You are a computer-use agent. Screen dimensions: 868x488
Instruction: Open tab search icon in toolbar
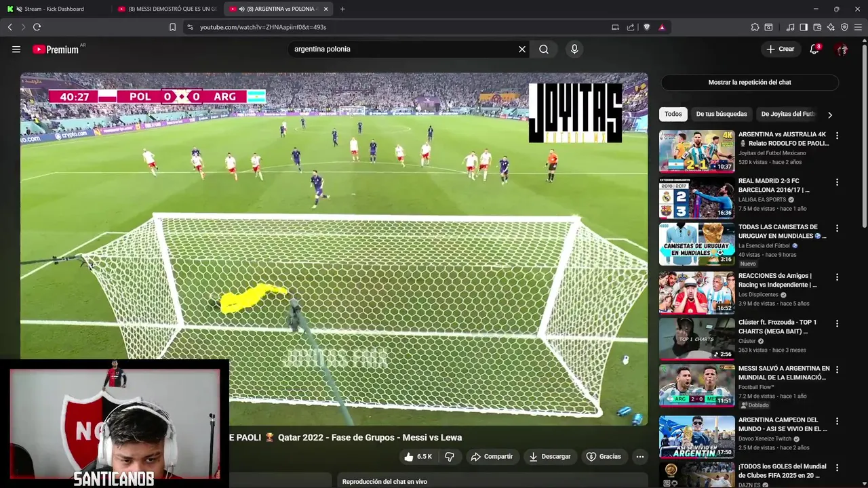pos(768,27)
